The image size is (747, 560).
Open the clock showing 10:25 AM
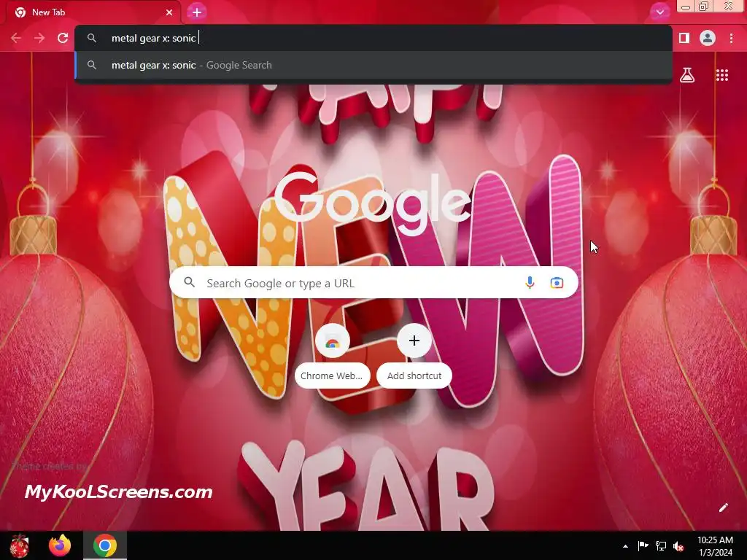715,546
